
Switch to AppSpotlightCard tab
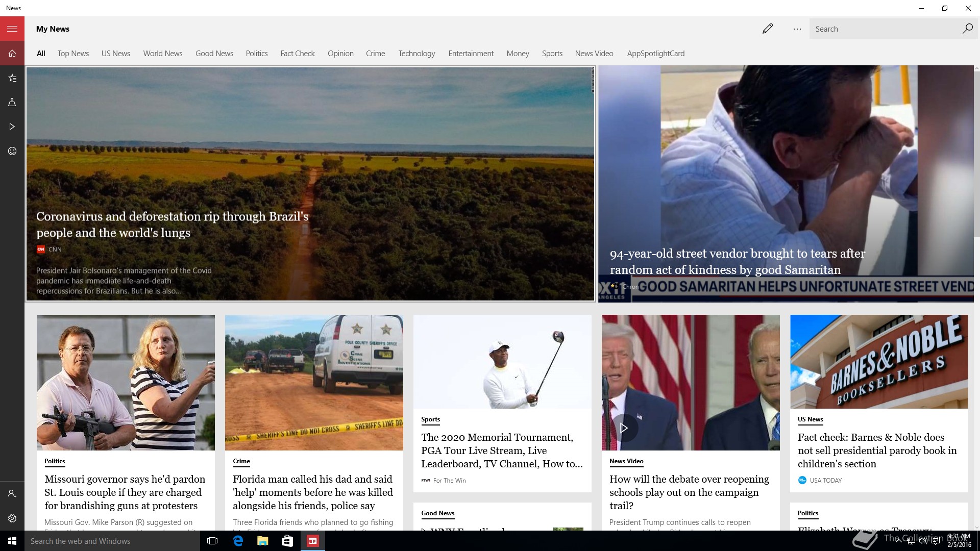click(x=656, y=54)
